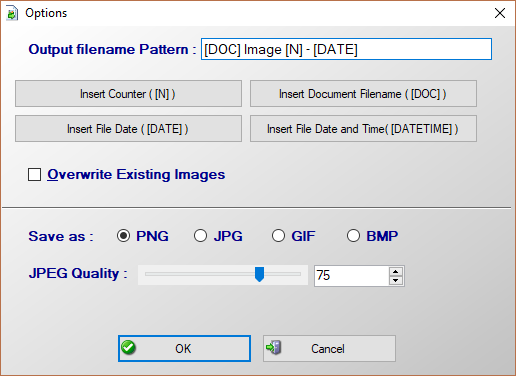The image size is (516, 376).
Task: Click the JPEG Quality label
Action: click(78, 274)
